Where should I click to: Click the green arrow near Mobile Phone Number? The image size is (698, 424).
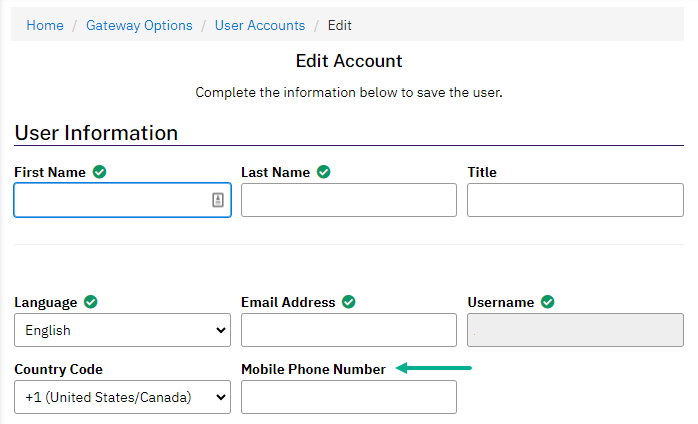(x=434, y=368)
